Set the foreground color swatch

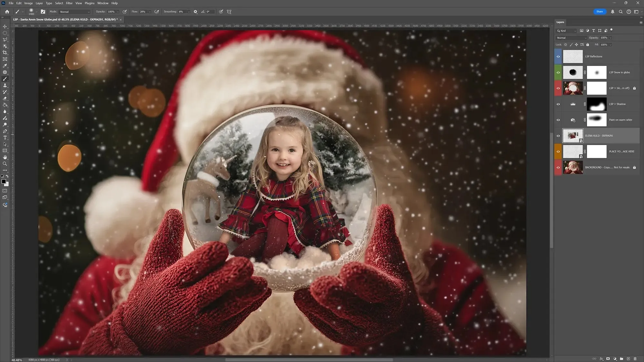[4, 181]
